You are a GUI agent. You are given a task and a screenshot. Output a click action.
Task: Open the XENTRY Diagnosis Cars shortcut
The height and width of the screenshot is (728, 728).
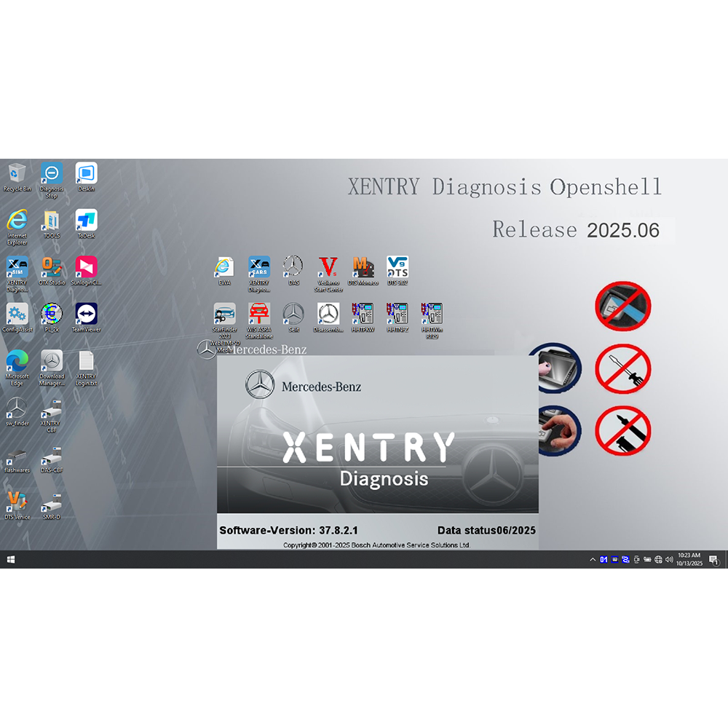258,267
